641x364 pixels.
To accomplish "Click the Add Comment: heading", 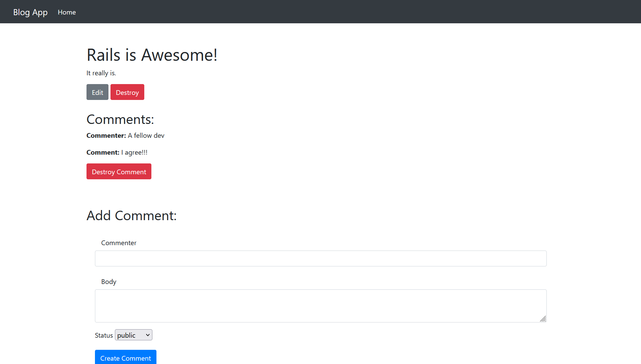I will (x=131, y=215).
